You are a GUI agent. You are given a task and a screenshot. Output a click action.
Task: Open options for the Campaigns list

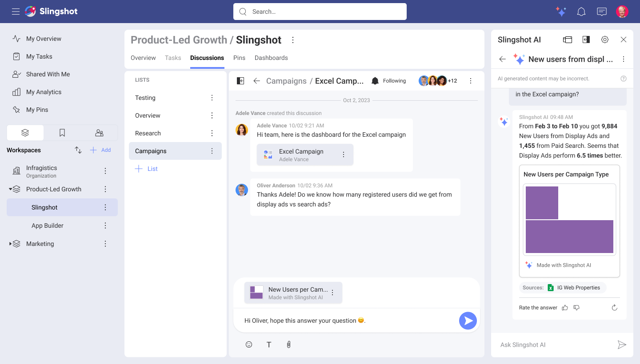coord(212,151)
